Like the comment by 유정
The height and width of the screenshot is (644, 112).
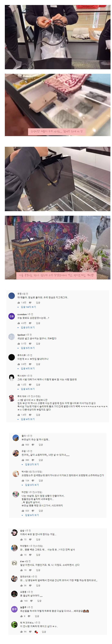click(x=19, y=303)
